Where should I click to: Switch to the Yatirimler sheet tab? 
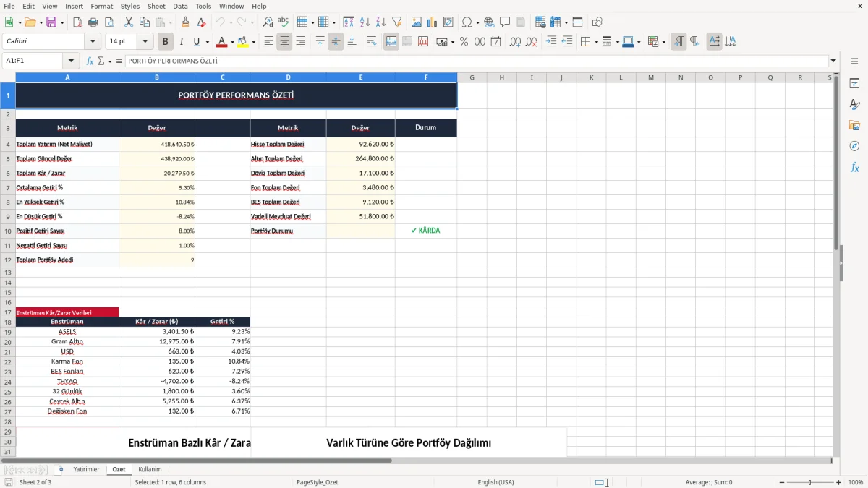click(86, 469)
